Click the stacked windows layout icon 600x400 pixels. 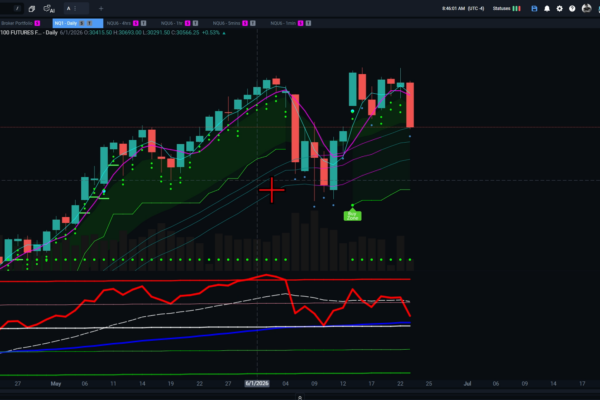[32, 8]
